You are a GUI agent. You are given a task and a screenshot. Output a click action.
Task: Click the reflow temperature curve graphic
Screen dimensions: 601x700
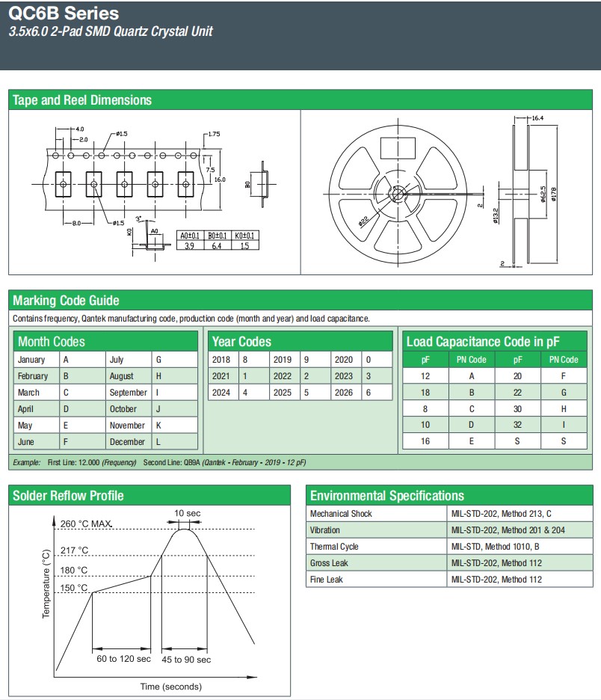point(157,591)
